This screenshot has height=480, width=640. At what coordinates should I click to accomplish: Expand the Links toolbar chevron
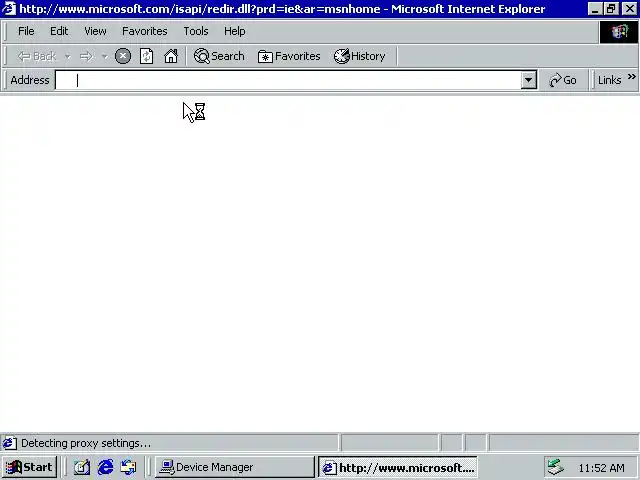(x=631, y=77)
